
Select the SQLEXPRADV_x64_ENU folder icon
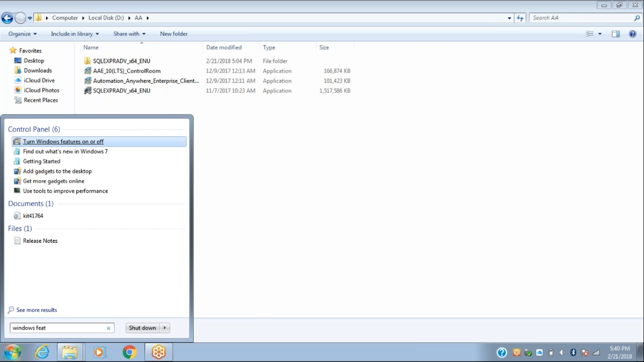[87, 61]
